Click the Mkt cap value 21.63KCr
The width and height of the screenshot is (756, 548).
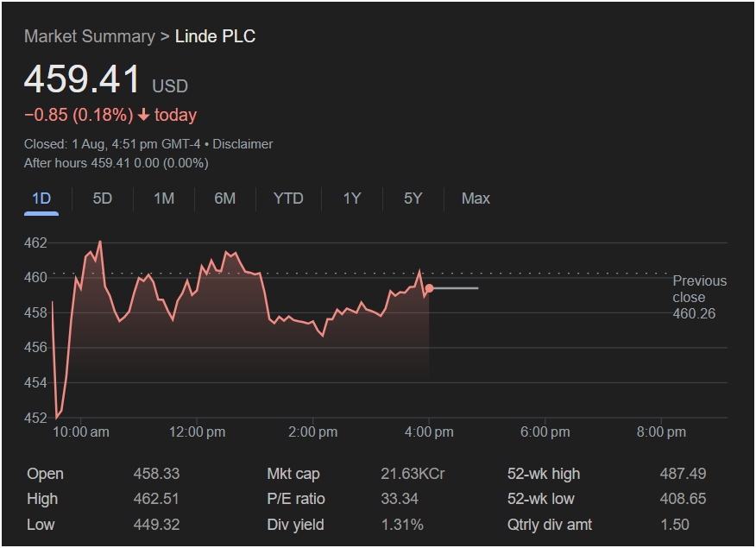(x=413, y=474)
